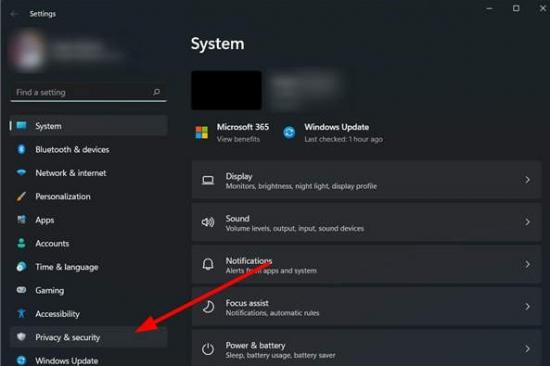550x366 pixels.
Task: Open the Focus assist chevron arrow
Action: (527, 306)
